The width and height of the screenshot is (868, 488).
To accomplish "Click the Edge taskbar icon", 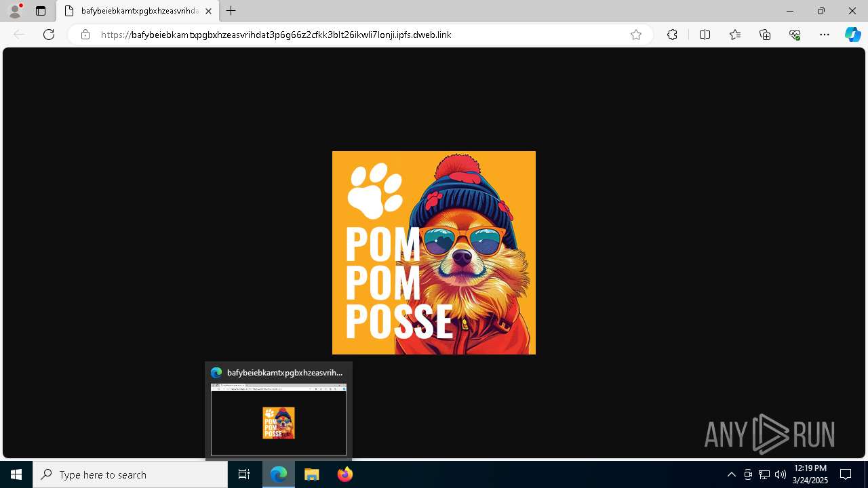I will [279, 474].
